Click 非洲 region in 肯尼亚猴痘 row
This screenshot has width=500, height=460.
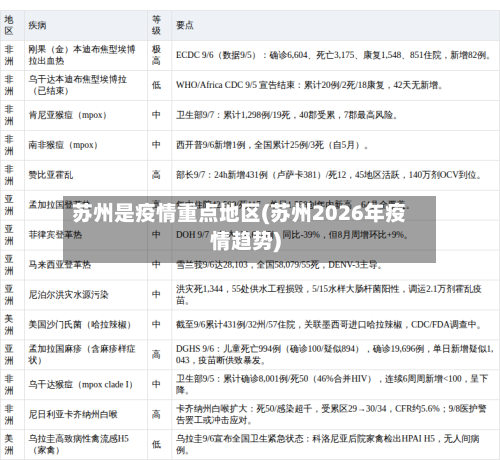coord(9,115)
